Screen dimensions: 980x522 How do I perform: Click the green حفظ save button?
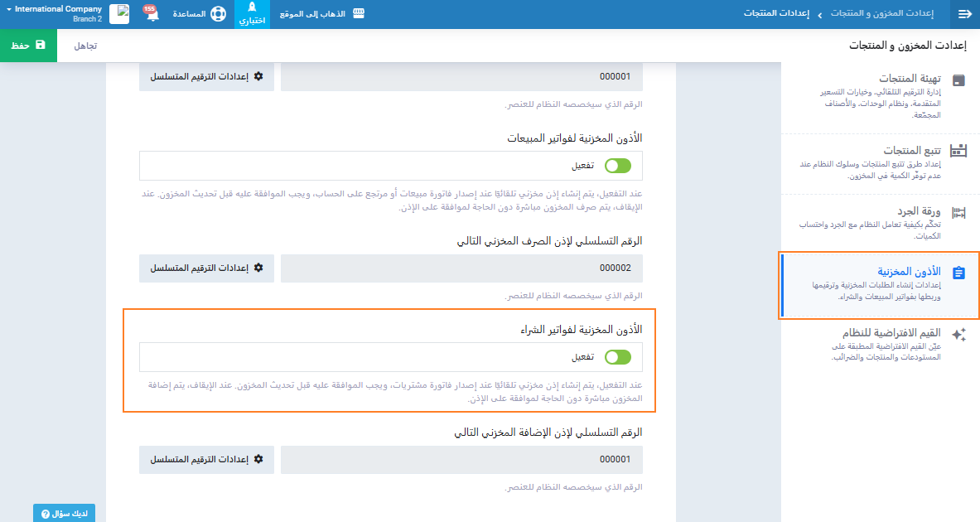pyautogui.click(x=28, y=46)
